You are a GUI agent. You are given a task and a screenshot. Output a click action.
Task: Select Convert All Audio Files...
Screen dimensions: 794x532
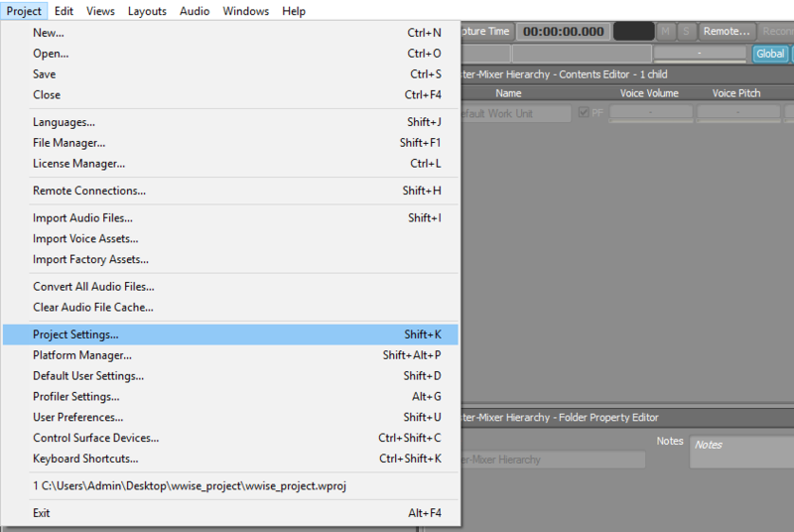point(230,287)
